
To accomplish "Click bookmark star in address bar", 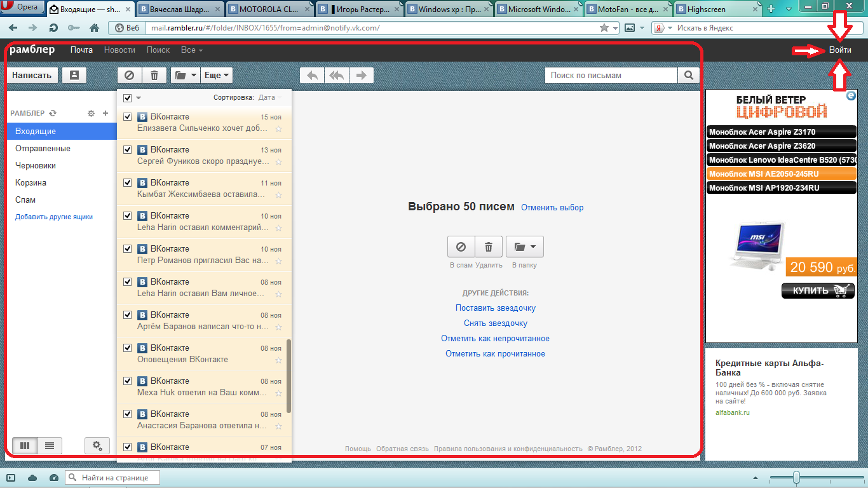I will point(604,28).
